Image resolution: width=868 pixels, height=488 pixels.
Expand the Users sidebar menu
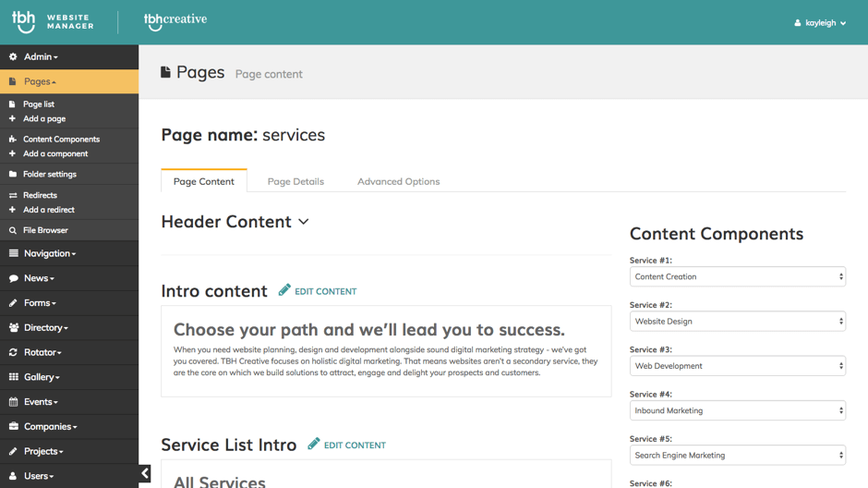(69, 476)
